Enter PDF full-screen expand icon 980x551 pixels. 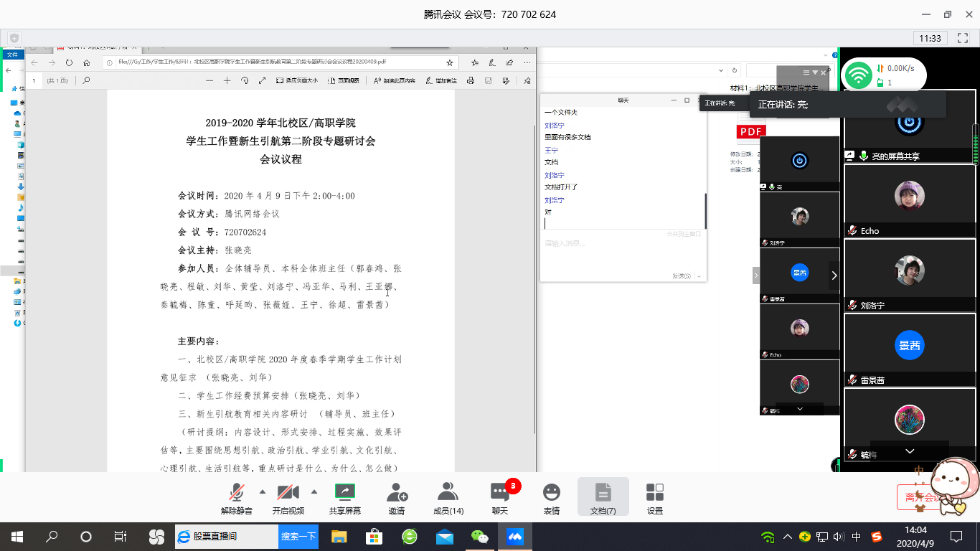262,81
